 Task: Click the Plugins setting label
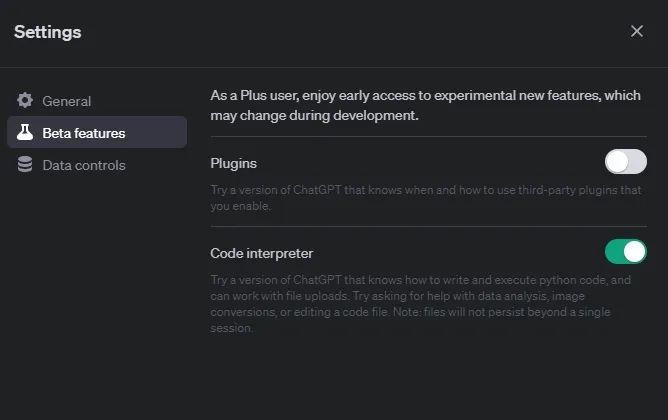point(233,163)
